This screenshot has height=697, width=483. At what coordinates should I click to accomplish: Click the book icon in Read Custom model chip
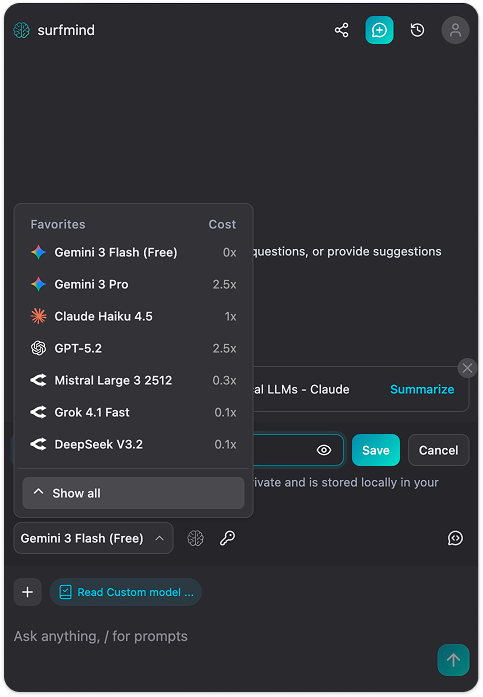point(65,592)
